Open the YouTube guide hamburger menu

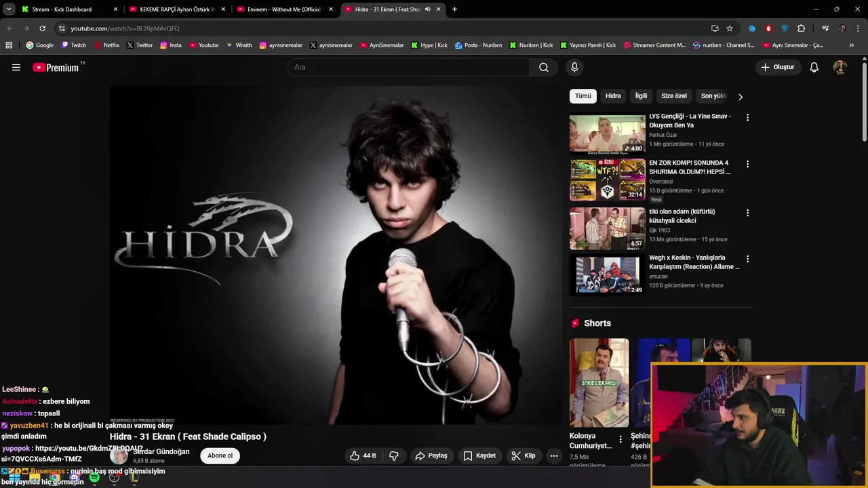[16, 67]
